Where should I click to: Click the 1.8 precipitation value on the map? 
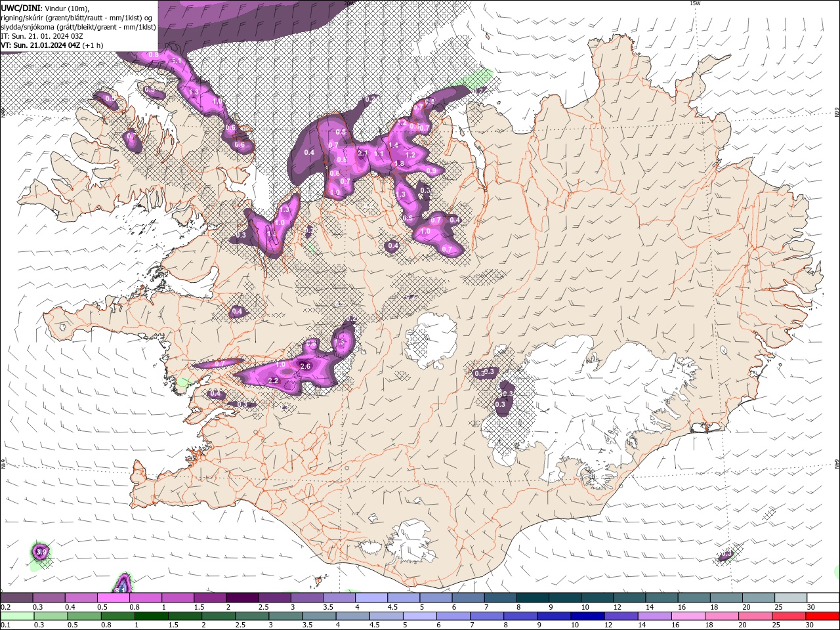[x=399, y=163]
